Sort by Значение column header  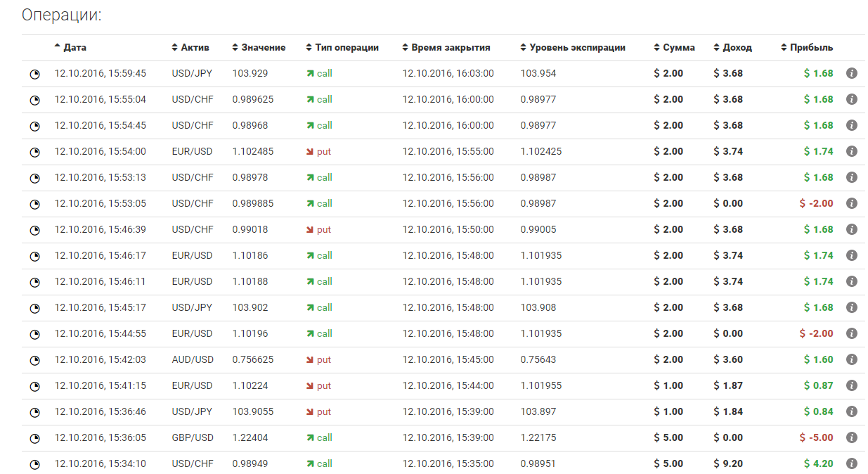point(263,48)
